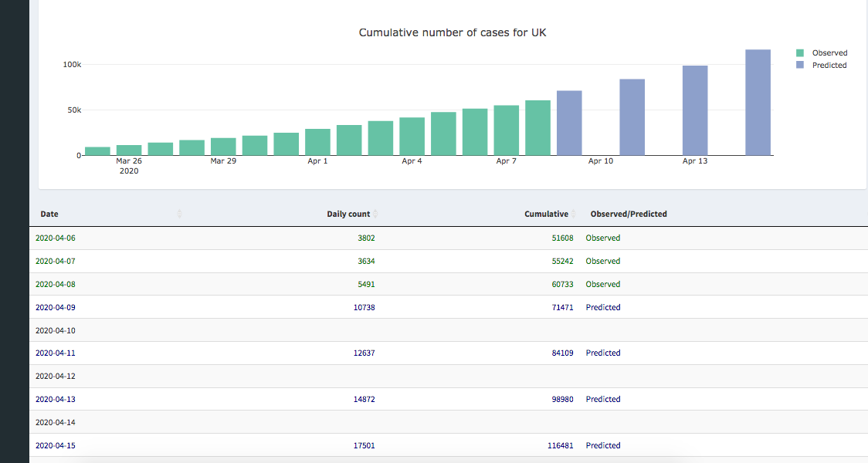Select the cumulative value 116481

560,445
